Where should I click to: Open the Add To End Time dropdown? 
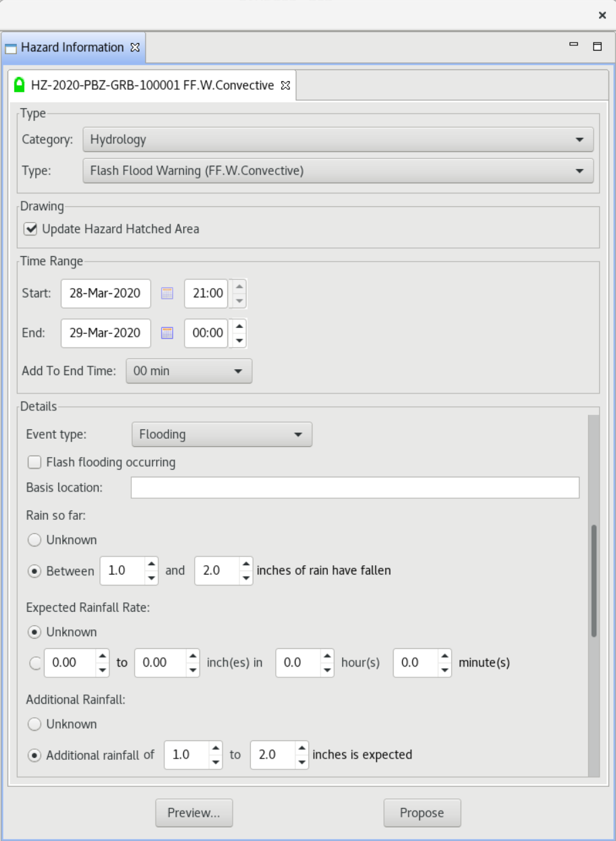pos(189,371)
